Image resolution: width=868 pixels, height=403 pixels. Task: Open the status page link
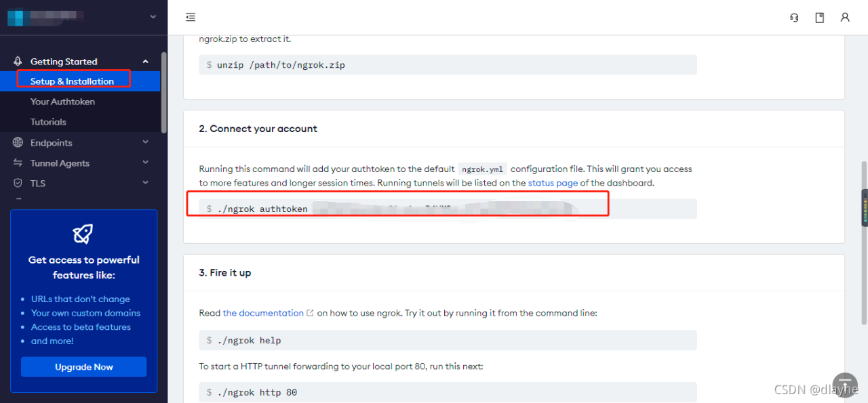pos(553,183)
